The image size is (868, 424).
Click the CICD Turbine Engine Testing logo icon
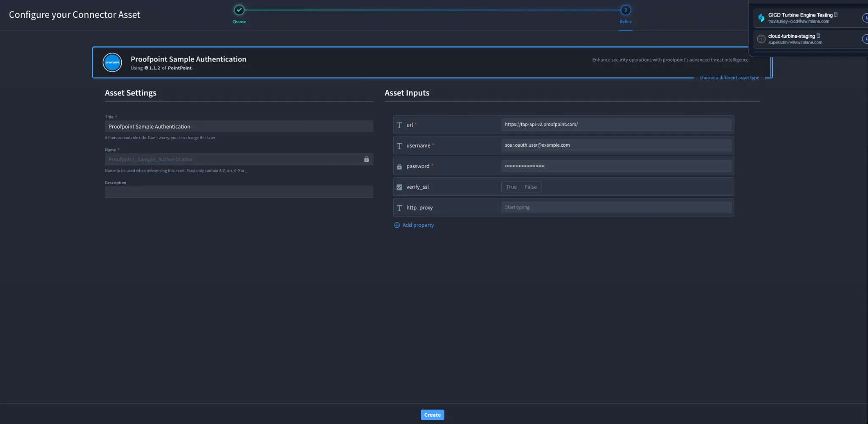(761, 18)
